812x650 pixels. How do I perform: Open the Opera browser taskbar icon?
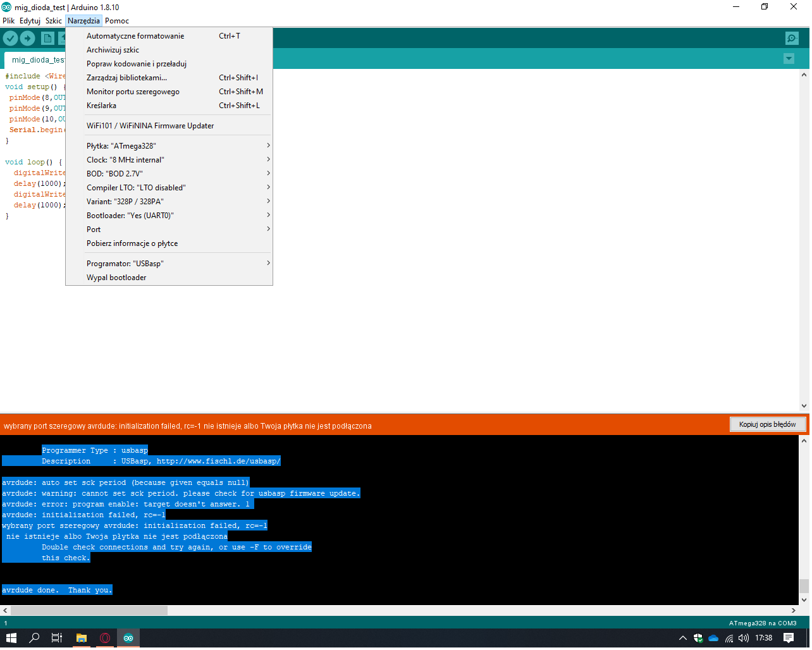(105, 639)
